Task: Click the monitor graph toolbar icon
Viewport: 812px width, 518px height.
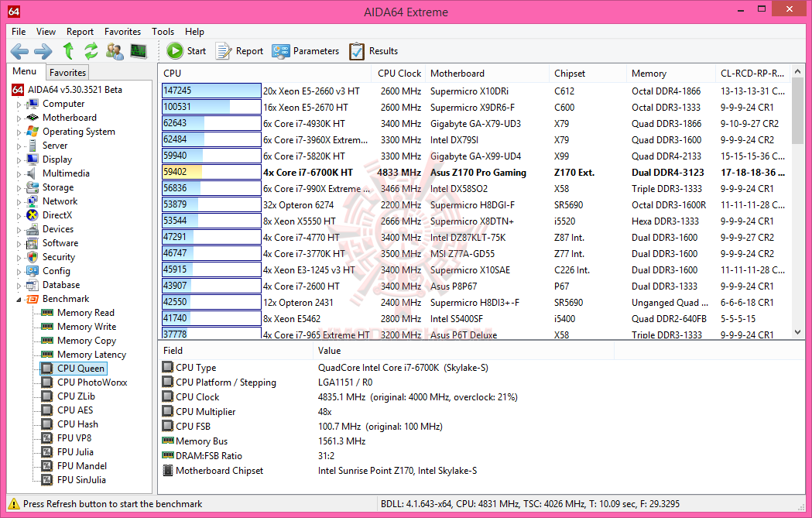Action: (139, 51)
